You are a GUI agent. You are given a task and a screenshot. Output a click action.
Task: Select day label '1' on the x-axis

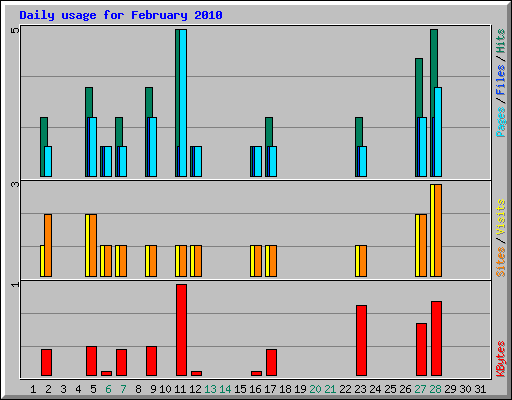pos(33,389)
